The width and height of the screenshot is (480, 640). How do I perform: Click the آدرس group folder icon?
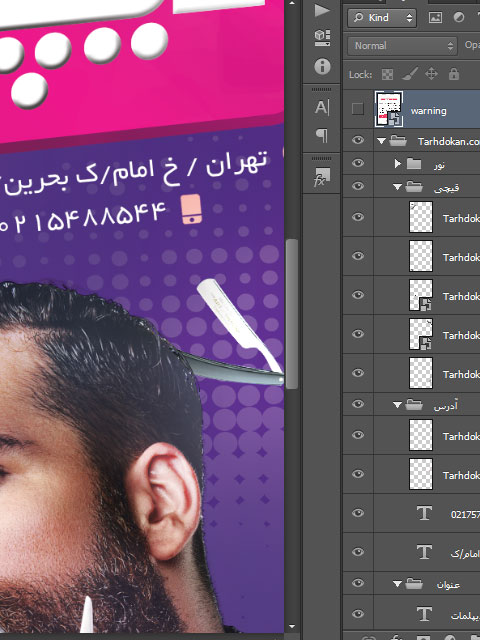414,404
